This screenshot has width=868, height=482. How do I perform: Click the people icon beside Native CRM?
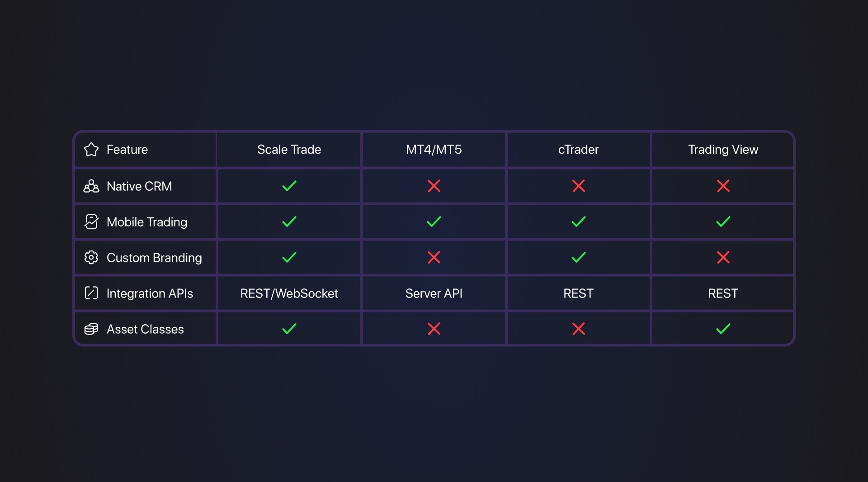(91, 186)
